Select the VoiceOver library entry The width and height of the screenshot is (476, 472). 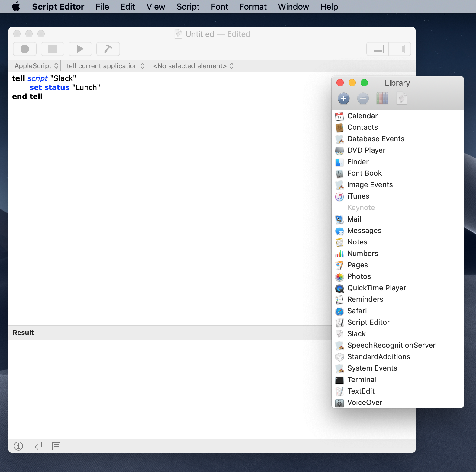tap(397, 403)
